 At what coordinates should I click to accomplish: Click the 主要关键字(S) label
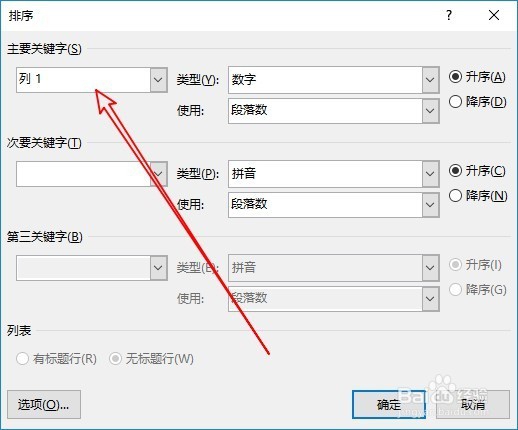click(44, 49)
